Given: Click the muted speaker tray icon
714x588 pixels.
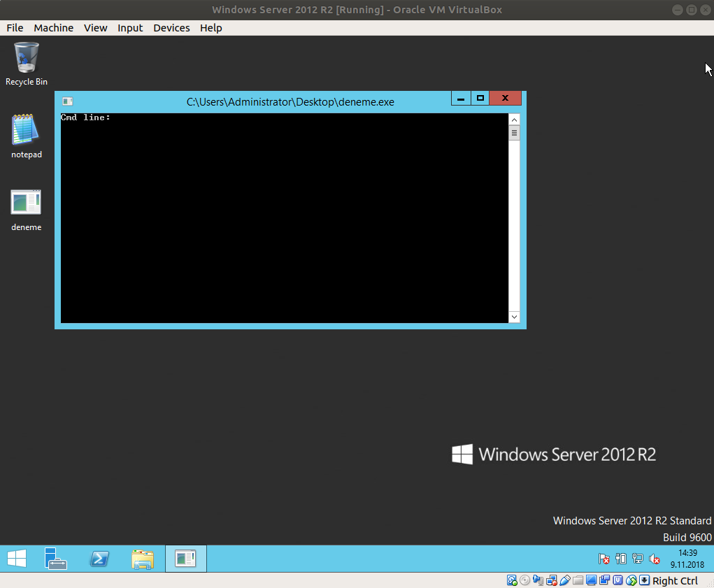Looking at the screenshot, I should point(655,559).
